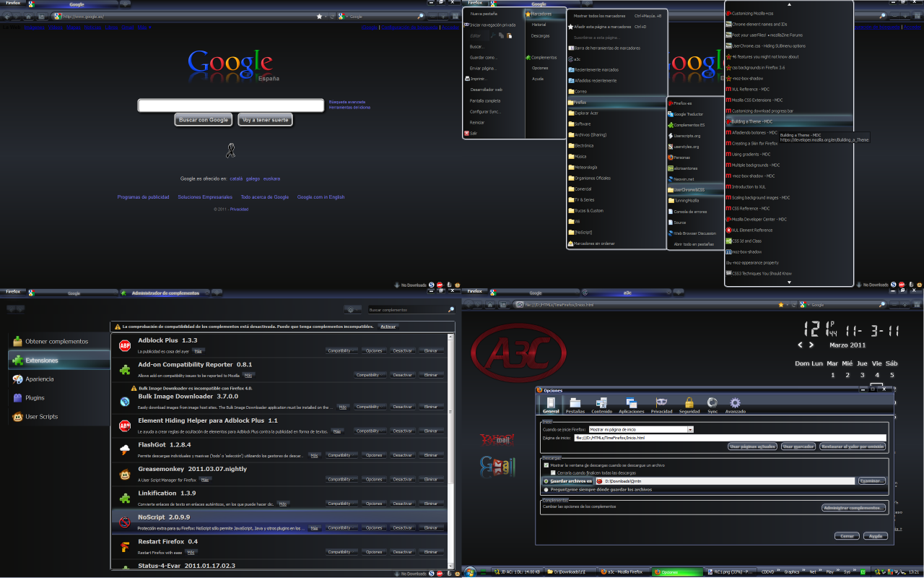Image resolution: width=924 pixels, height=578 pixels.
Task: Choose 'Mostrar todos los marcadores' entry
Action: point(616,15)
